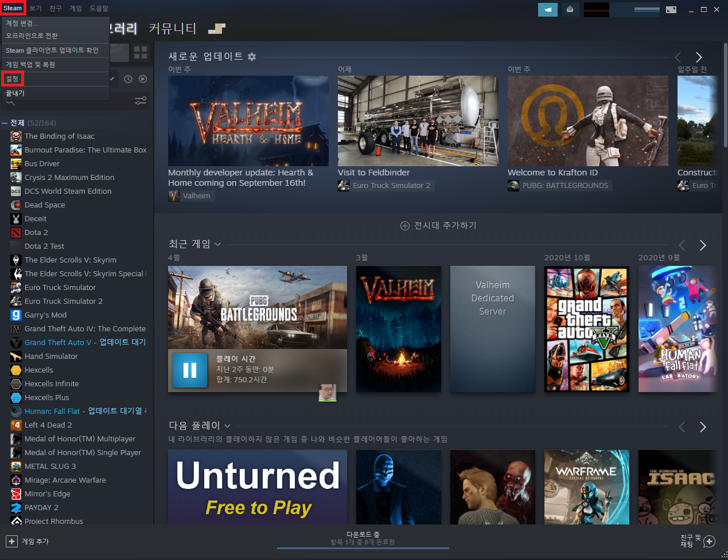Select Burnout Paradise: The Ultimate Box
Image resolution: width=728 pixels, height=560 pixels.
[85, 150]
